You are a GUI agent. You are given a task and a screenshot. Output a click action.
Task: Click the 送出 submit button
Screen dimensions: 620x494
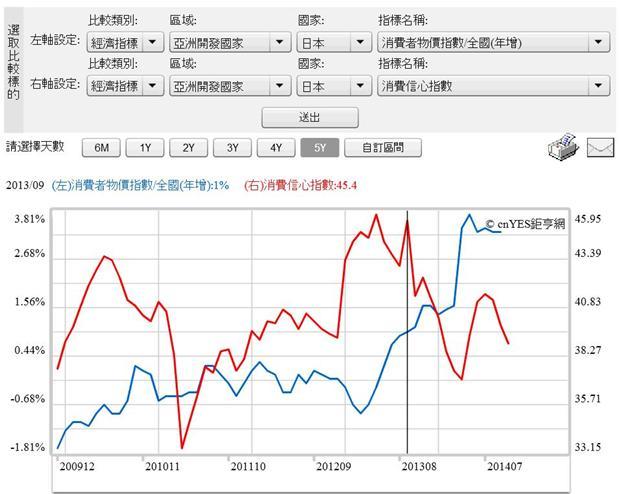310,117
